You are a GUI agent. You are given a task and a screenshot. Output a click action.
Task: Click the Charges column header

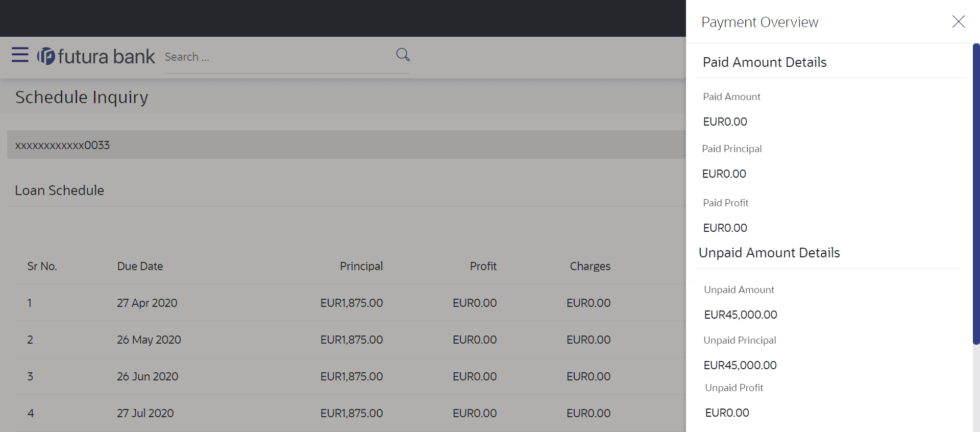(x=590, y=266)
